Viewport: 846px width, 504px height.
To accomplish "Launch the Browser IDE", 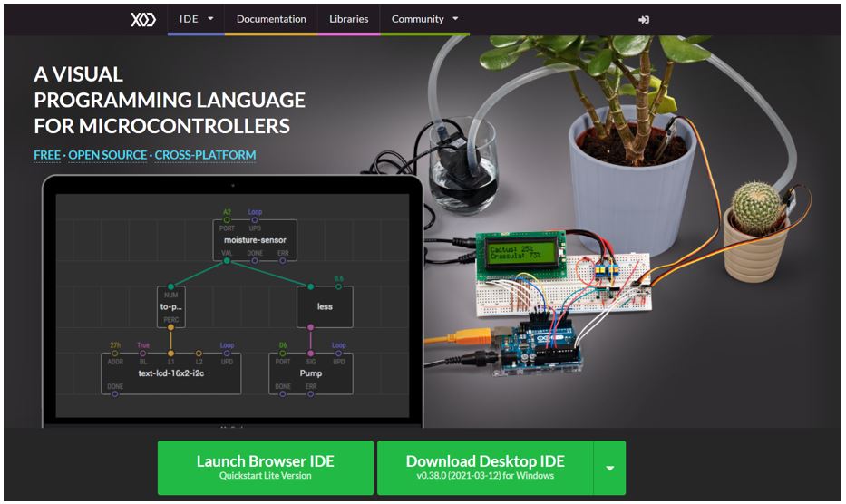I will point(266,468).
